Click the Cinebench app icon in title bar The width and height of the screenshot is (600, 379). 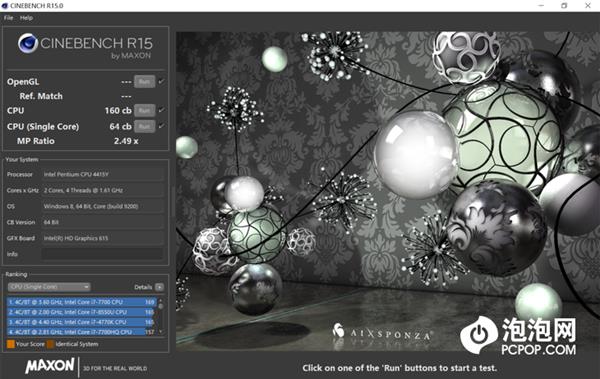[5, 6]
